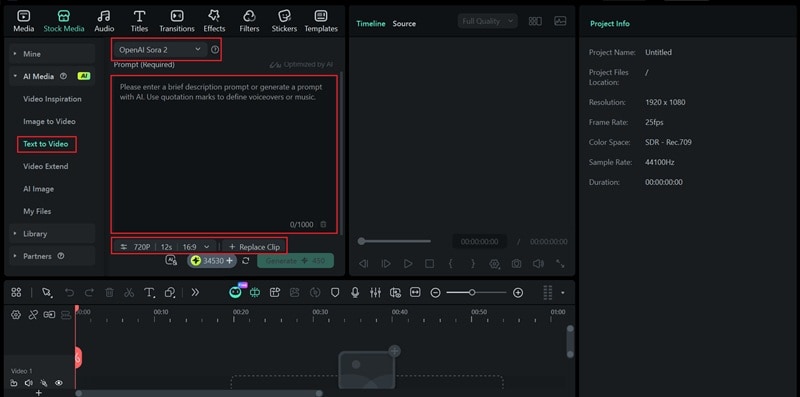Switch to the Audio tab
Viewport: 800px width, 397px height.
click(x=104, y=21)
